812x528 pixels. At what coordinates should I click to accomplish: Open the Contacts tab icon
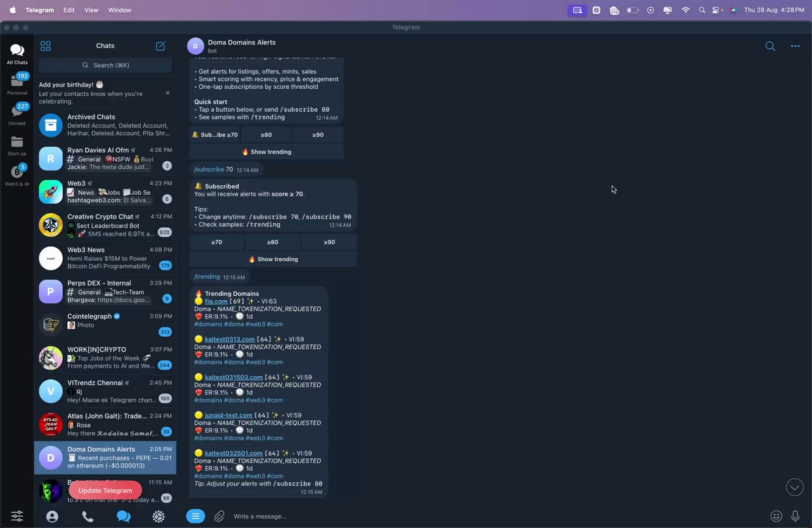pyautogui.click(x=52, y=517)
